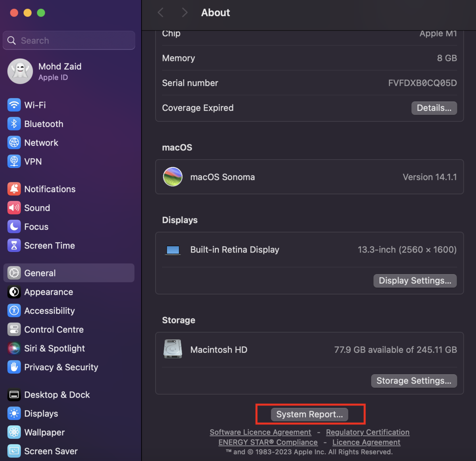Open Mohd Zaid Apple ID settings
This screenshot has width=476, height=461.
[69, 71]
